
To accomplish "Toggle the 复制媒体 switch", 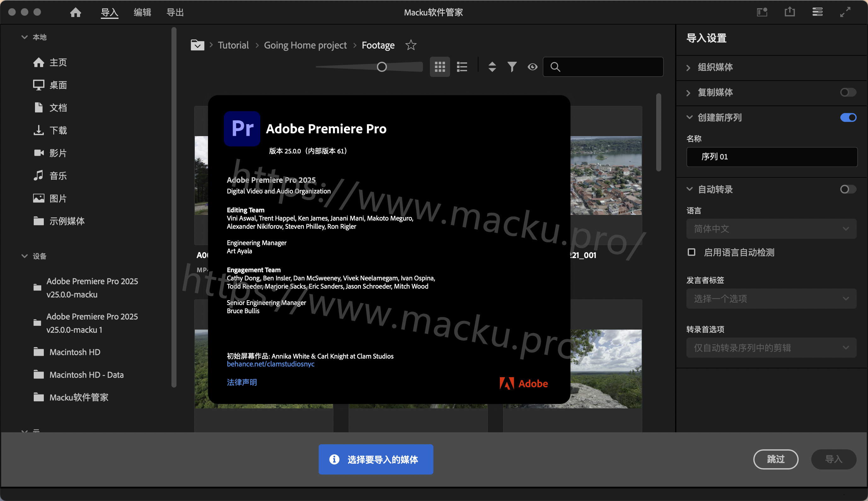I will click(848, 92).
